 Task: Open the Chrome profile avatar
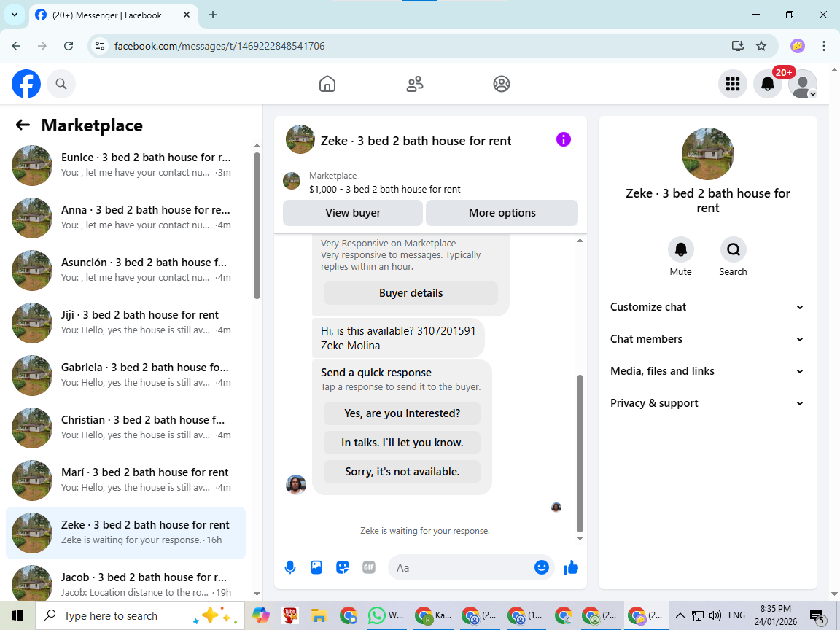[x=797, y=46]
